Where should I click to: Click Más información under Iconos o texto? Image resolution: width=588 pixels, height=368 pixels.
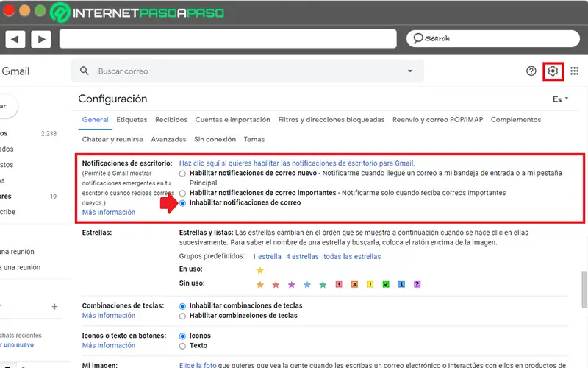click(x=109, y=345)
